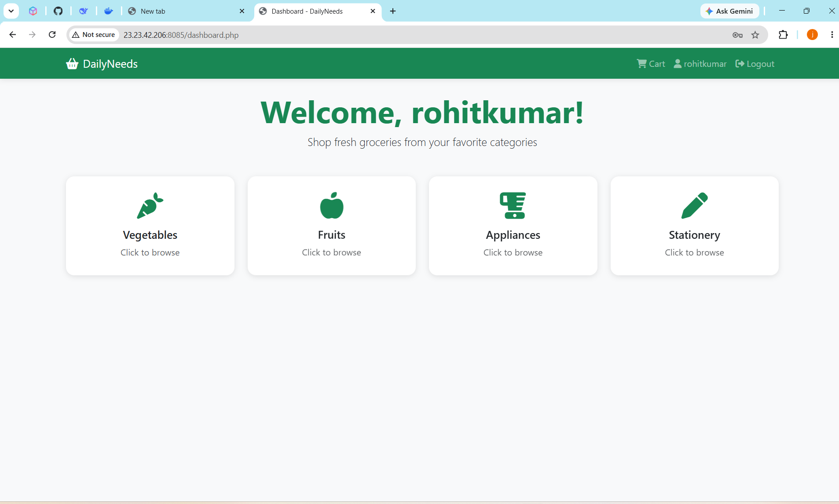
Task: Go back with the browser back arrow
Action: [12, 35]
